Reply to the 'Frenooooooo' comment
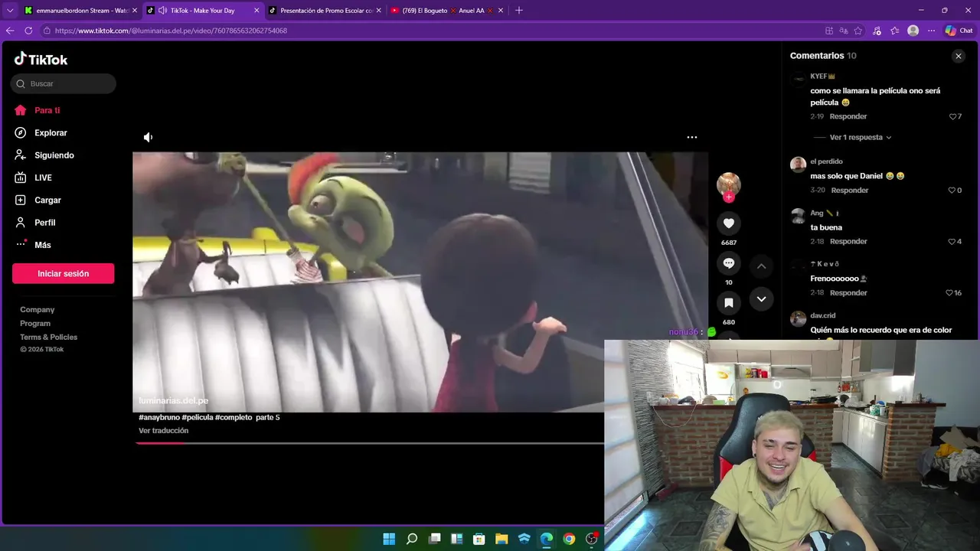The width and height of the screenshot is (980, 551). tap(848, 292)
